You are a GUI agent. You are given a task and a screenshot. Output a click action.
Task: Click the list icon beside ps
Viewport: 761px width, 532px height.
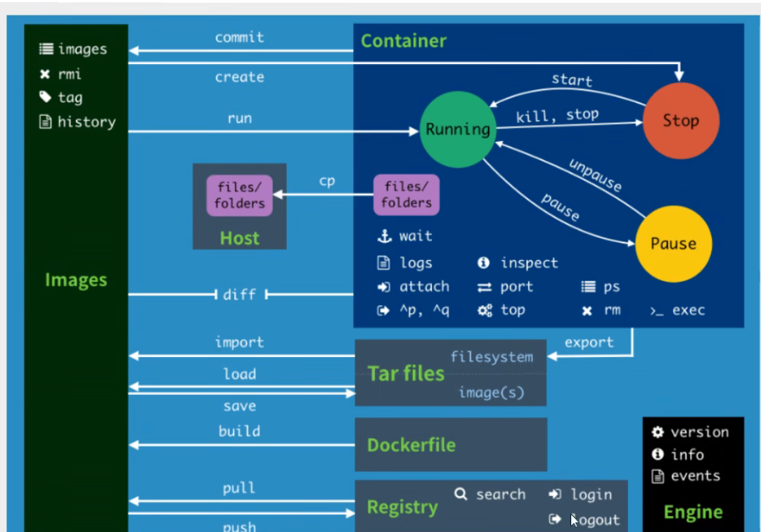tap(588, 287)
